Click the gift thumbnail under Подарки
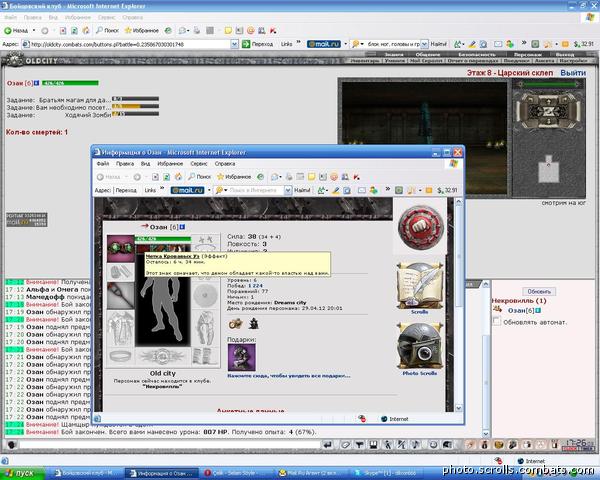Image resolution: width=600 pixels, height=480 pixels. click(241, 358)
